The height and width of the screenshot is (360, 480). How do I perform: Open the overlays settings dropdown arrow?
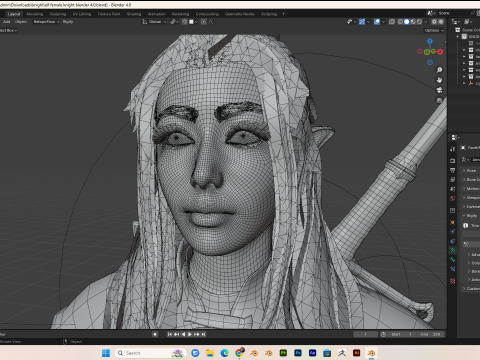coord(383,22)
